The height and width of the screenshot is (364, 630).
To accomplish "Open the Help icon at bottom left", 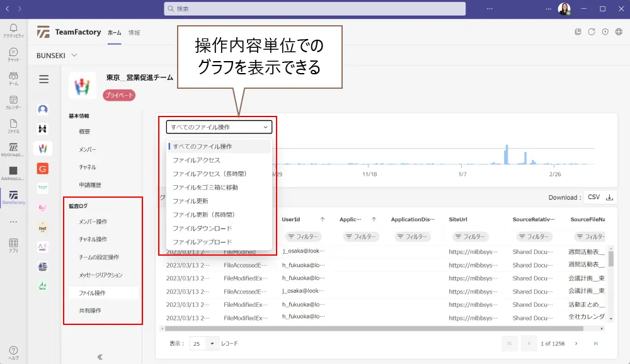I will pyautogui.click(x=13, y=353).
